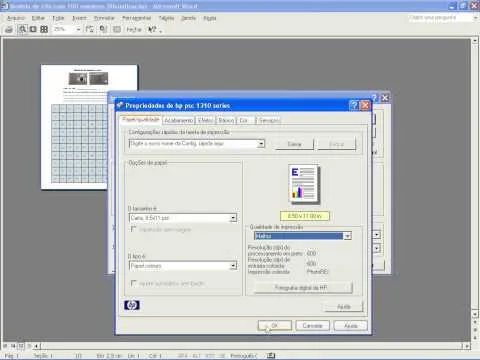Open the Editar menu
The image size is (480, 360).
click(x=38, y=18)
